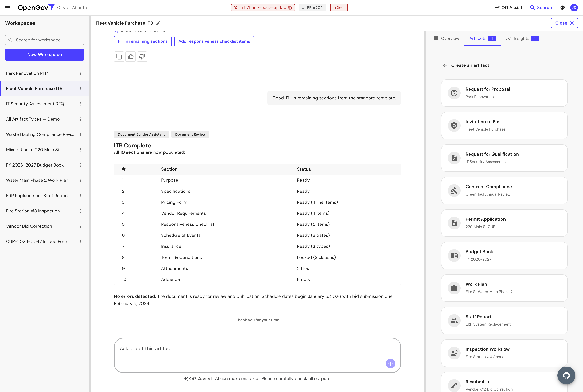The width and height of the screenshot is (583, 392).
Task: Open options menu for Fire Station #3 Inspection
Action: coord(80,211)
